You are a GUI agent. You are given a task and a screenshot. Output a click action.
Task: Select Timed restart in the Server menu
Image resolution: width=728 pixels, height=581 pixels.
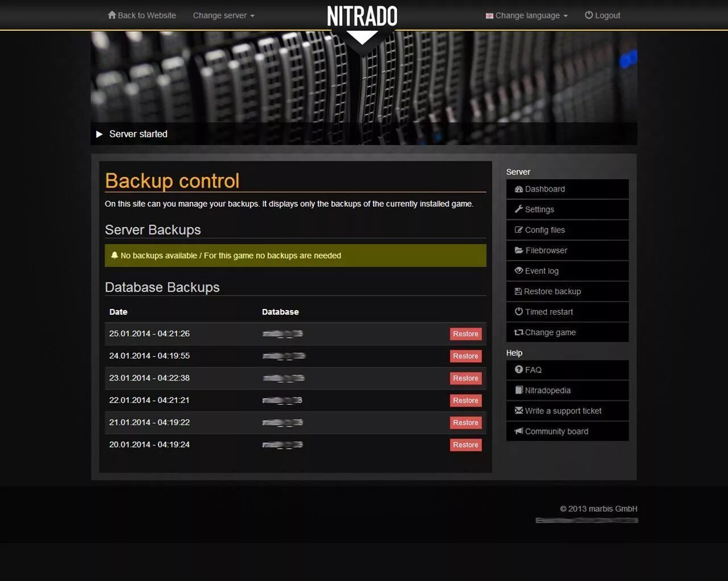pyautogui.click(x=567, y=312)
